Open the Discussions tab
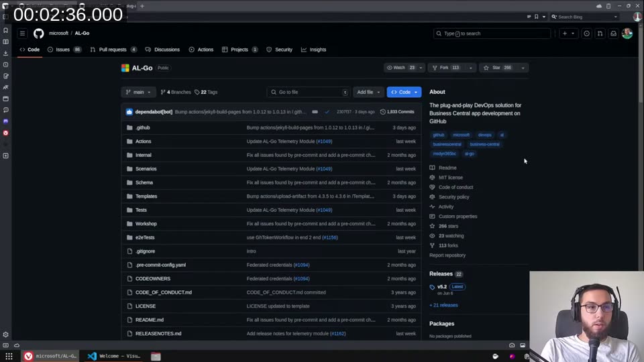This screenshot has width=644, height=362. (162, 50)
